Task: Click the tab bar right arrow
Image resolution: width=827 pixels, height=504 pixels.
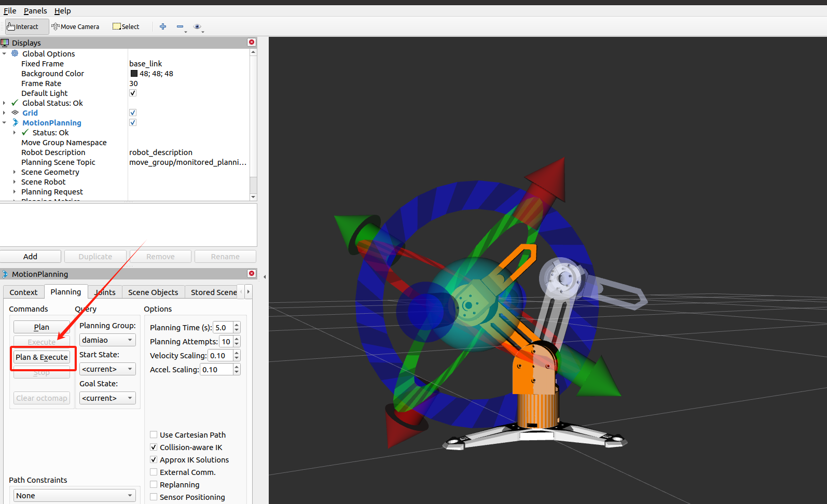Action: (x=249, y=292)
